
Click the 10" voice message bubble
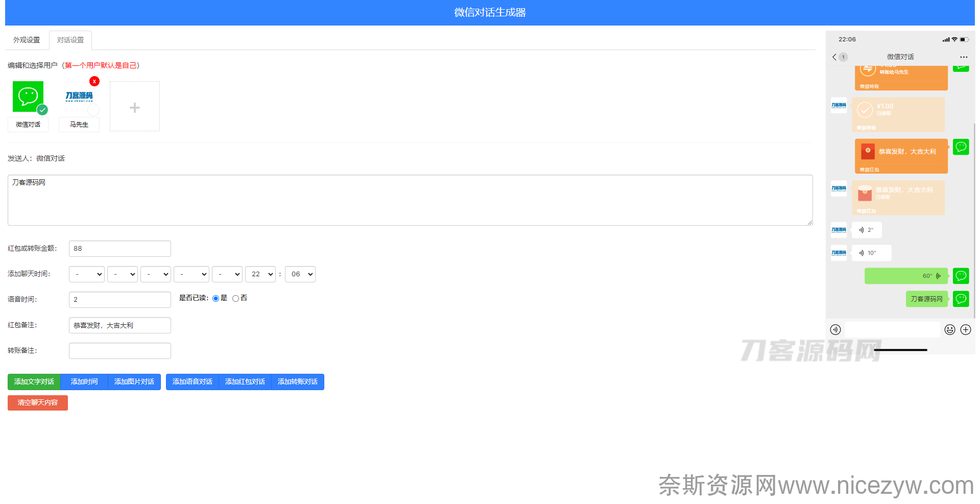pos(872,253)
